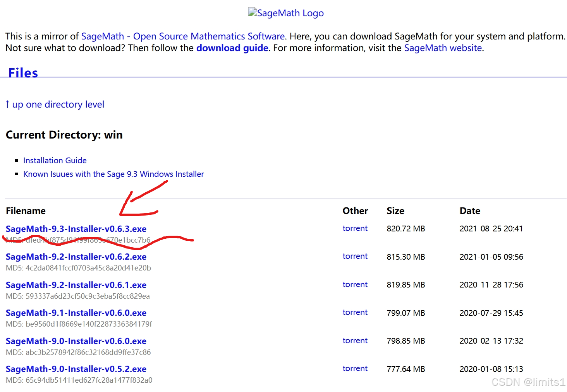Click the Current Directory: win heading
The height and width of the screenshot is (392, 567).
tap(64, 135)
